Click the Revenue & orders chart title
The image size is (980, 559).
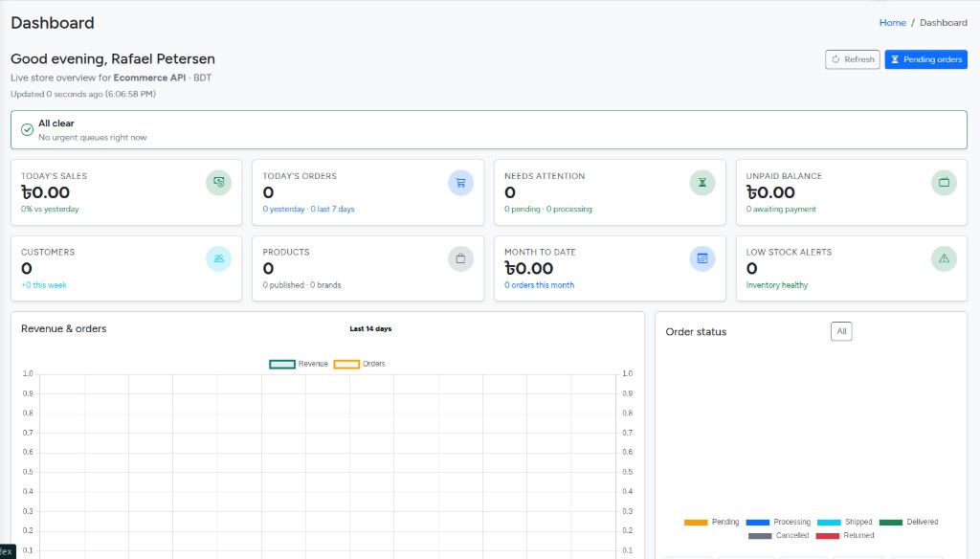coord(64,329)
